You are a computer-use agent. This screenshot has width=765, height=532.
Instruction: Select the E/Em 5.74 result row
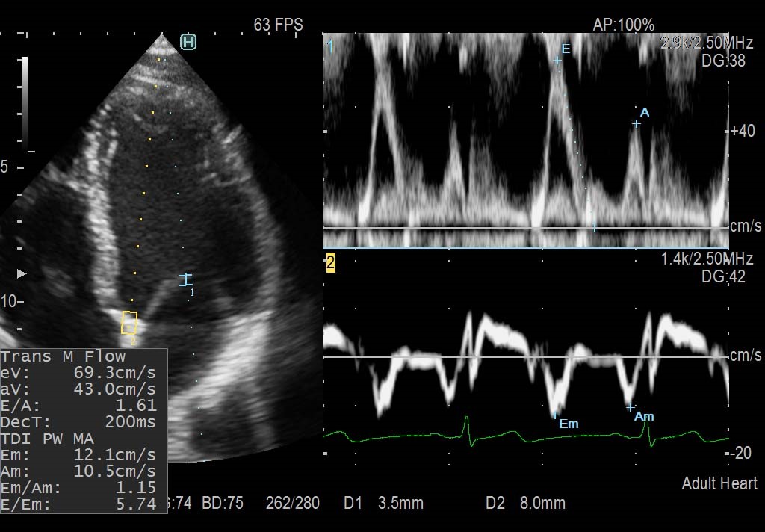click(79, 504)
